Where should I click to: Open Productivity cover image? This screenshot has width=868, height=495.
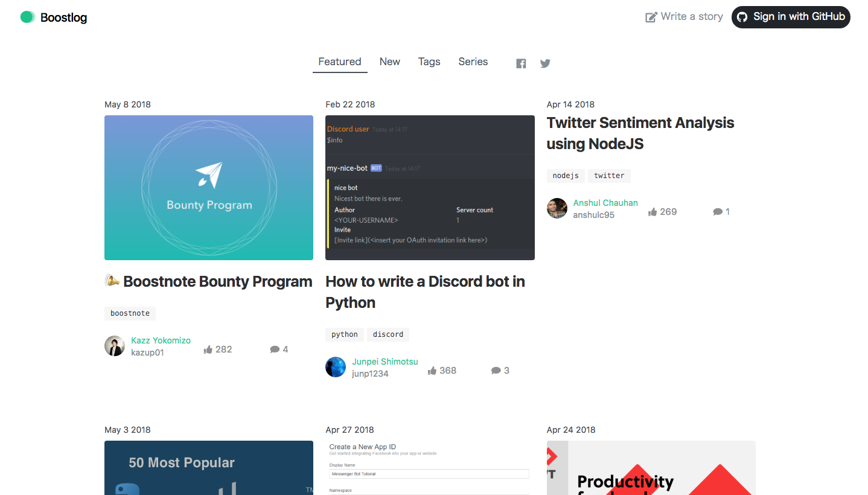651,468
